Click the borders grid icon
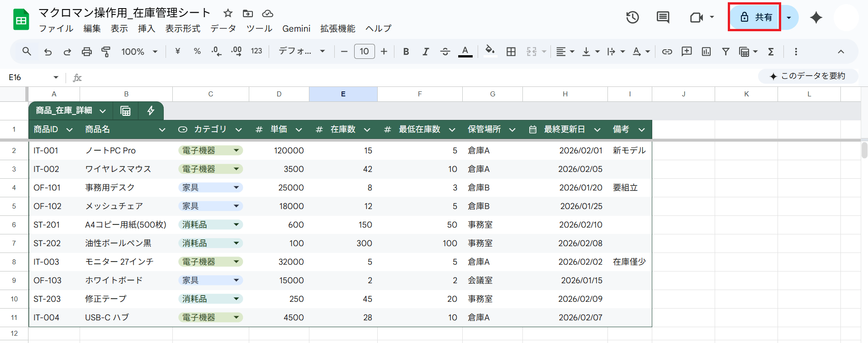Image resolution: width=868 pixels, height=343 pixels. (511, 52)
